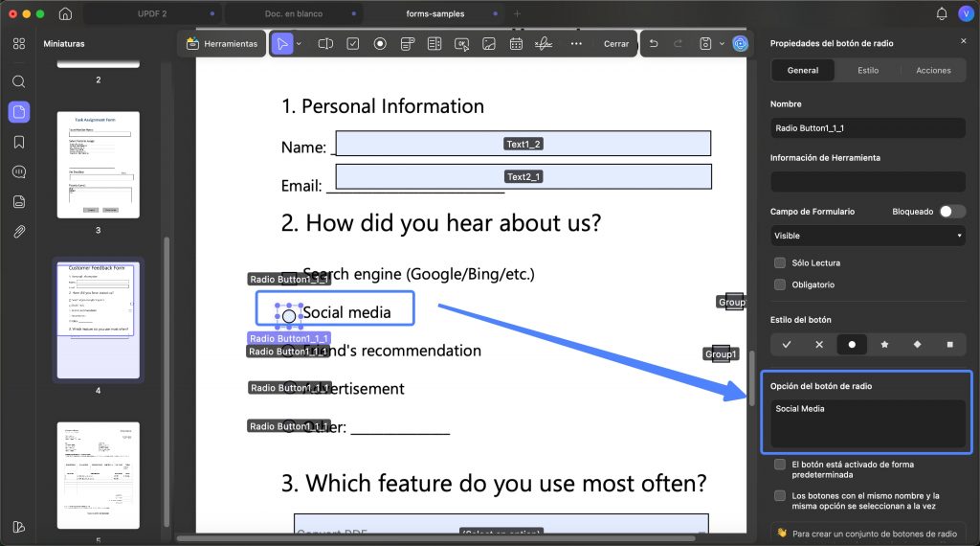Screen dimensions: 980x546
Task: Switch to the Acciones tab
Action: 933,71
